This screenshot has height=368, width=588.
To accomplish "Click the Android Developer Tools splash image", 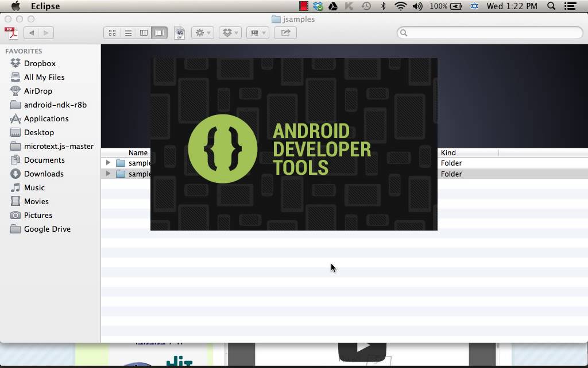I will [293, 144].
